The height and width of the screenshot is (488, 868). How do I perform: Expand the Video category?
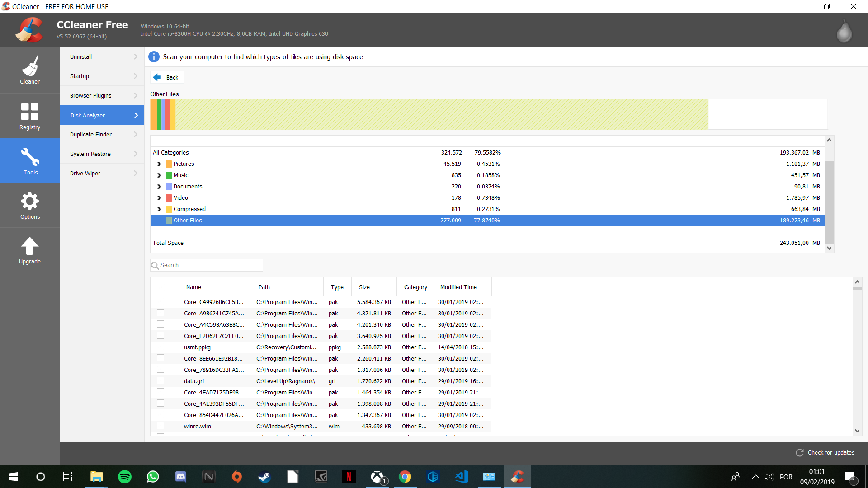click(159, 198)
